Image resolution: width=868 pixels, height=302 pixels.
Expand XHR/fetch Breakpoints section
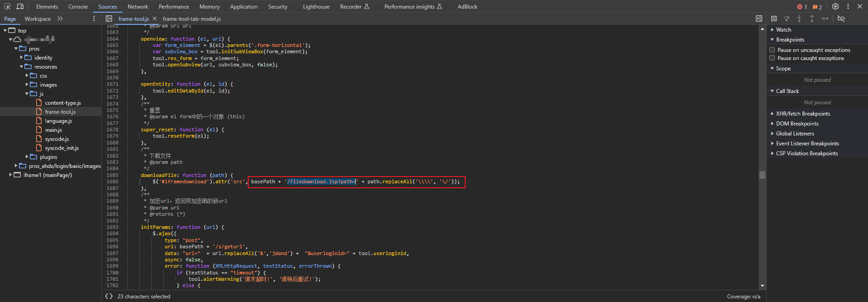pyautogui.click(x=802, y=114)
